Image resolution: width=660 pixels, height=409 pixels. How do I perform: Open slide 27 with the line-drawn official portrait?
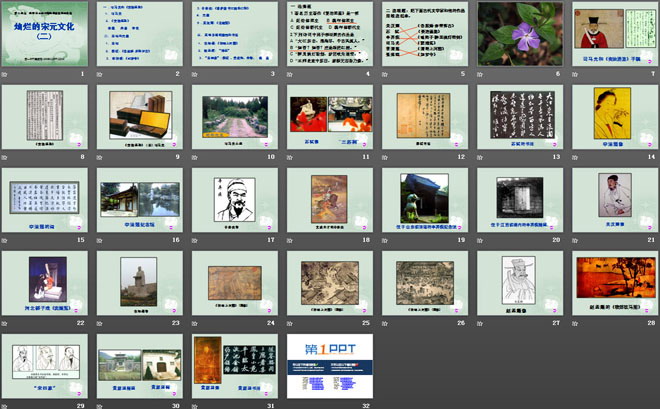[x=519, y=282]
